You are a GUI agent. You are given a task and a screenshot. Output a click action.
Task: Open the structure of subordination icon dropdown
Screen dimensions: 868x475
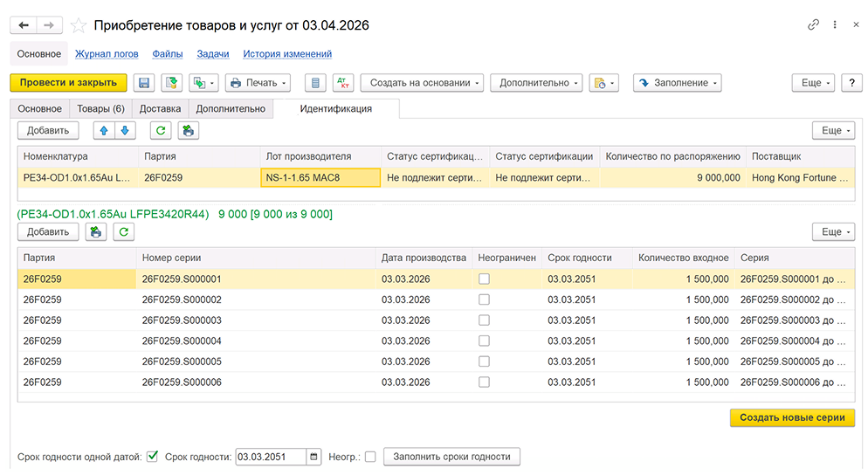203,82
